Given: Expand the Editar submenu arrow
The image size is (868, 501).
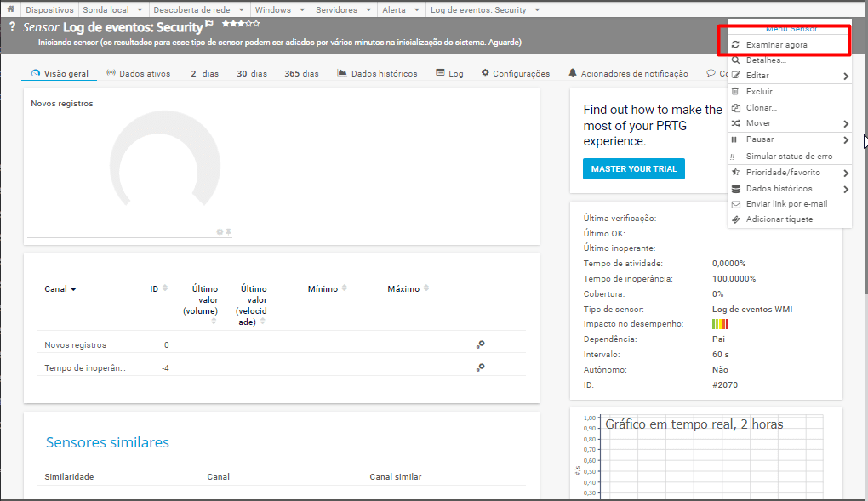Looking at the screenshot, I should click(846, 77).
